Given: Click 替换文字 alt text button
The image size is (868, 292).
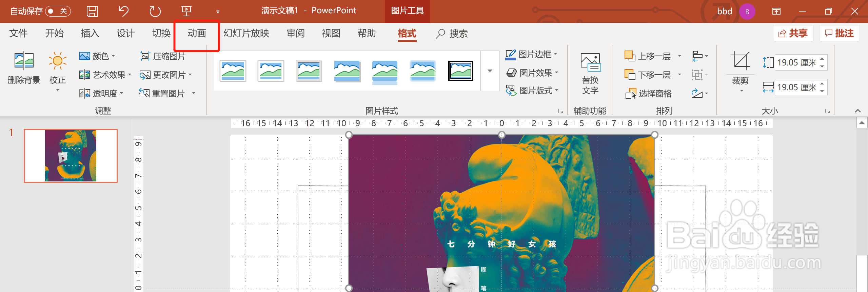Looking at the screenshot, I should point(590,73).
